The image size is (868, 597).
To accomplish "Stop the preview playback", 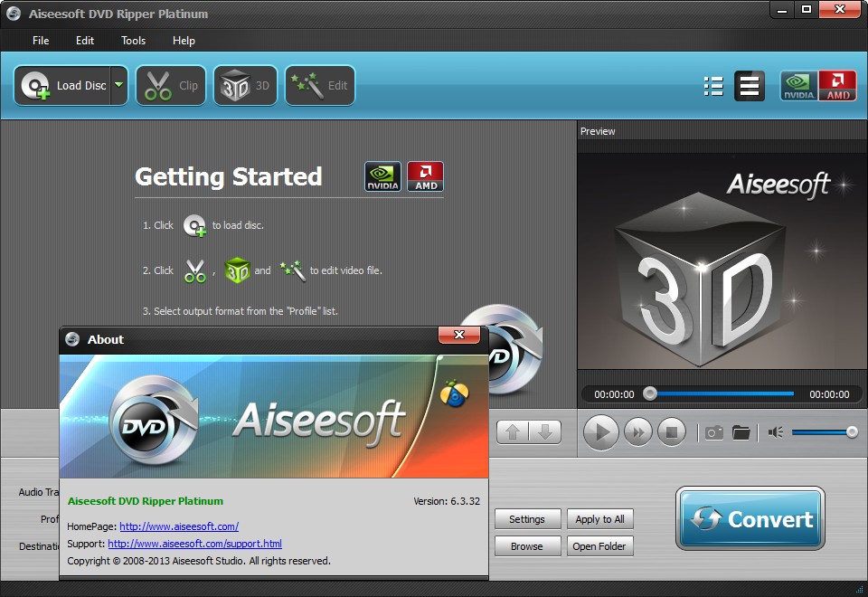I will 672,432.
